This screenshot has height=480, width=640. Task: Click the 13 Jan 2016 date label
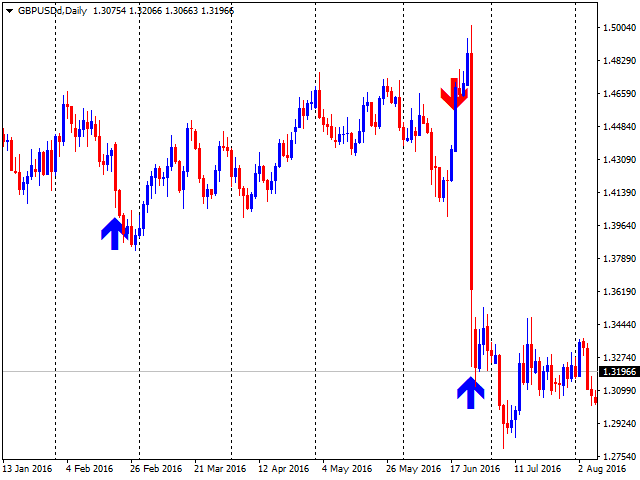click(x=28, y=468)
